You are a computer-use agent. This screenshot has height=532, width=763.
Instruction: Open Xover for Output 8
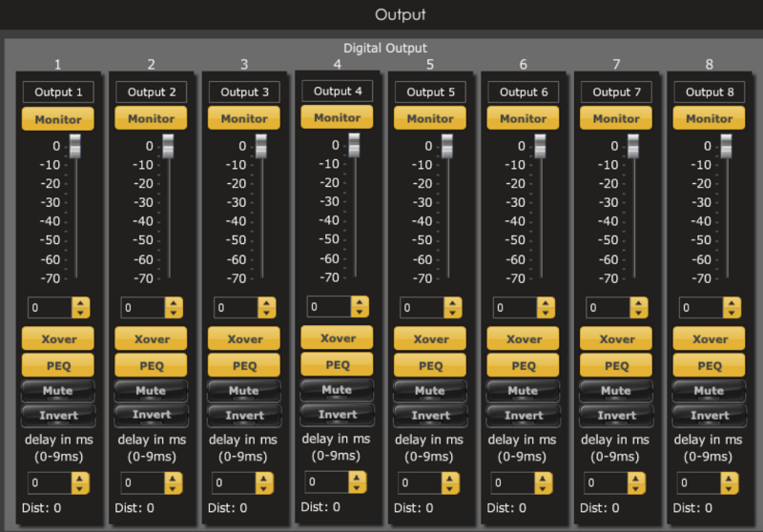(x=710, y=339)
